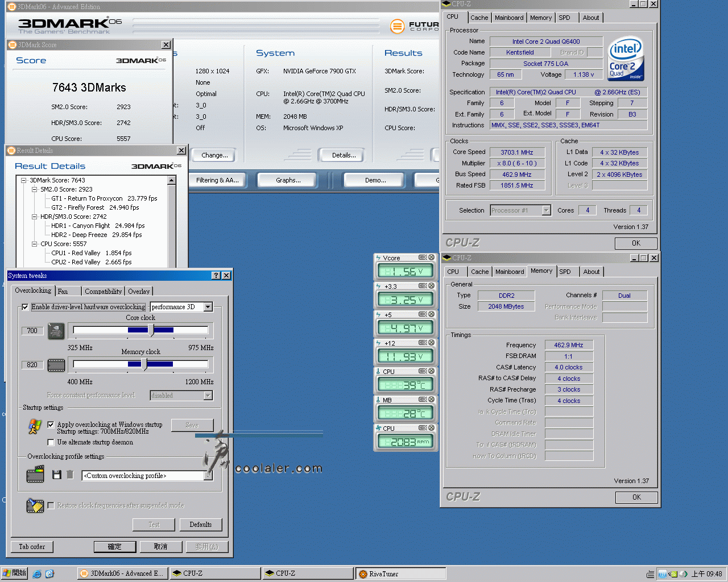Close the Vcore voltage monitor
Viewport: 728px width, 582px height.
pyautogui.click(x=431, y=257)
